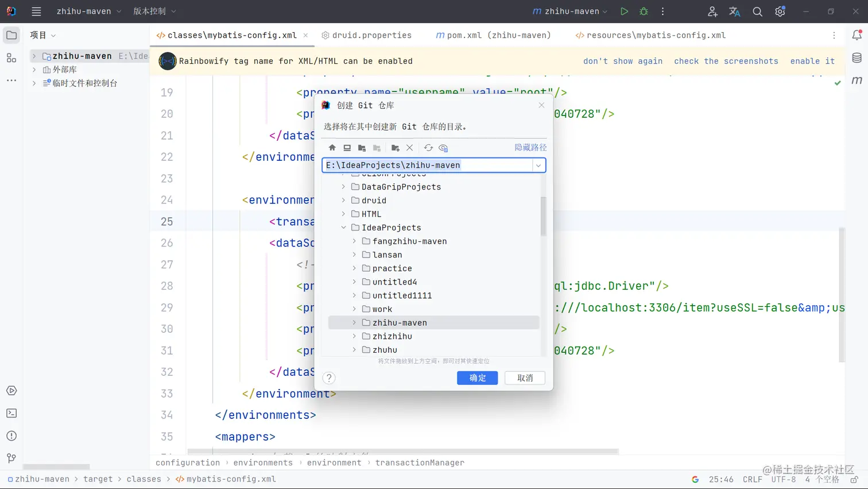868x489 pixels.
Task: Go to home directory in Git dialog
Action: [x=332, y=148]
